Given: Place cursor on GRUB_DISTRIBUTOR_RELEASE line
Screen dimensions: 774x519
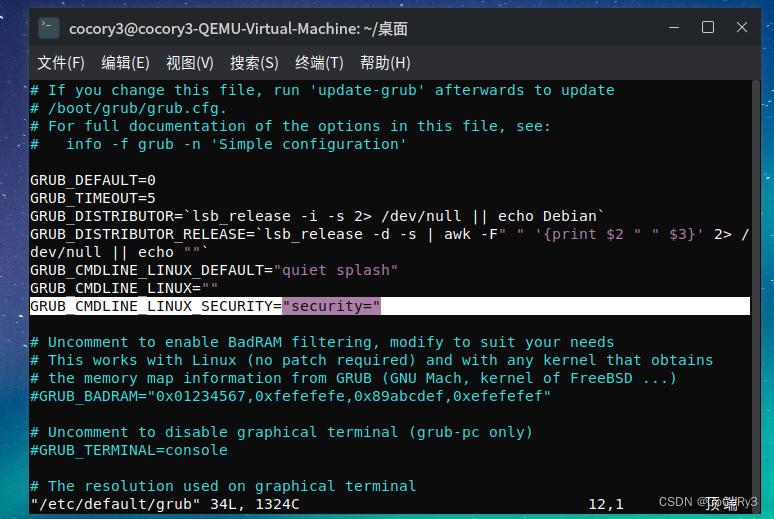Looking at the screenshot, I should point(389,234).
